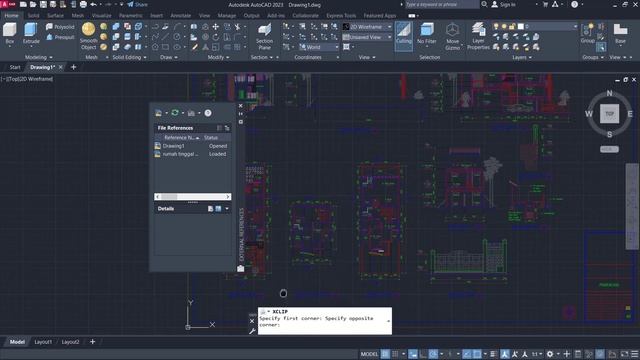The image size is (640, 360).
Task: Expand the Layers panel
Action: [522, 58]
